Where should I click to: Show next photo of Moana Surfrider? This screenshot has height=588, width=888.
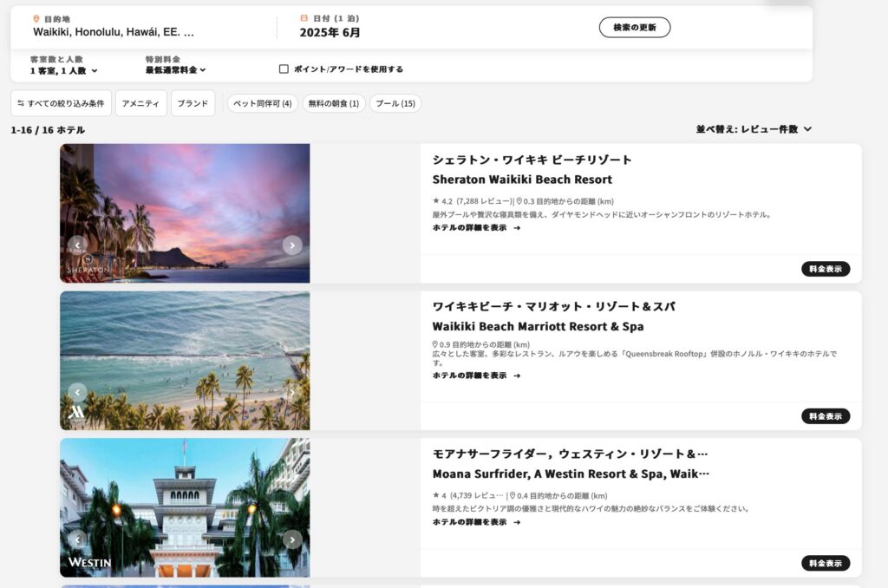coord(292,539)
